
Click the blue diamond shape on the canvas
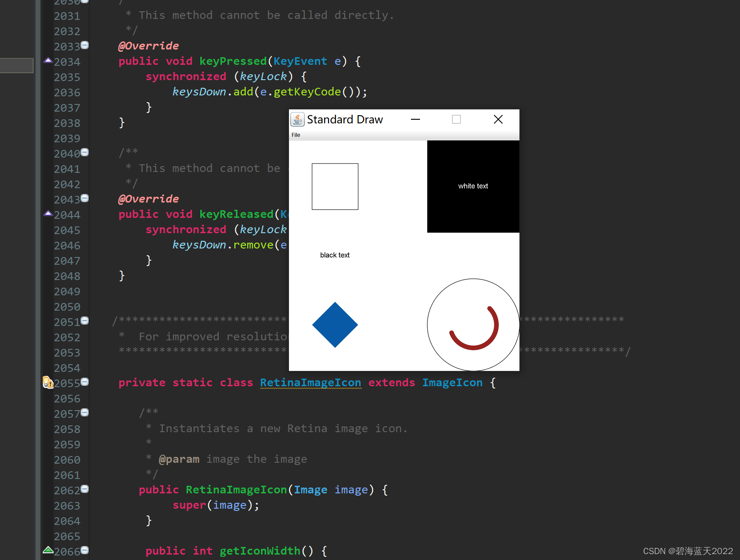(334, 325)
